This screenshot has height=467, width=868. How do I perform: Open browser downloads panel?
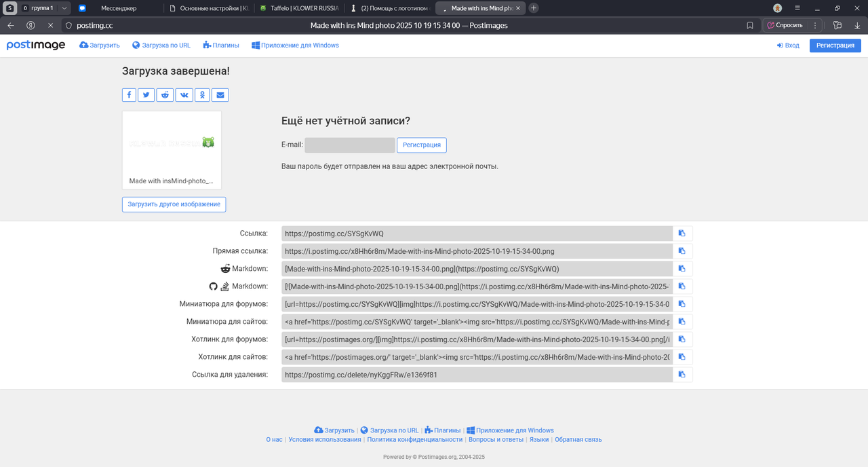[x=856, y=25]
